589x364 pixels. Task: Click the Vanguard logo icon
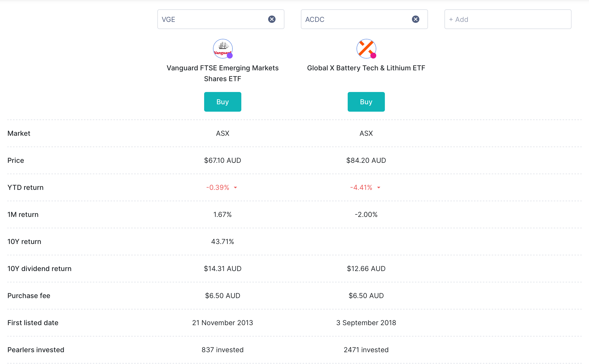coord(223,49)
